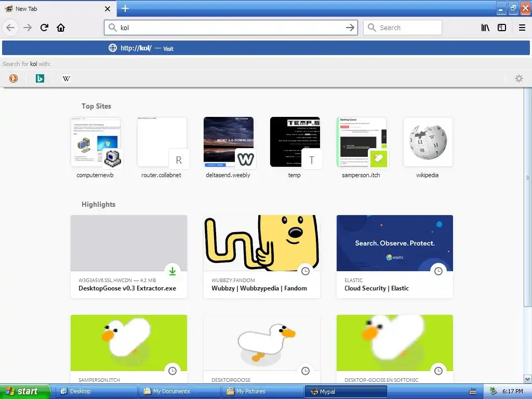The image size is (532, 399).
Task: Click the Top Sites section heading
Action: [x=96, y=106]
